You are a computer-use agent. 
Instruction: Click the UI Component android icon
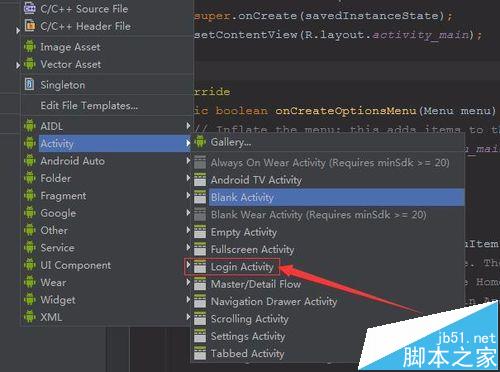(30, 265)
